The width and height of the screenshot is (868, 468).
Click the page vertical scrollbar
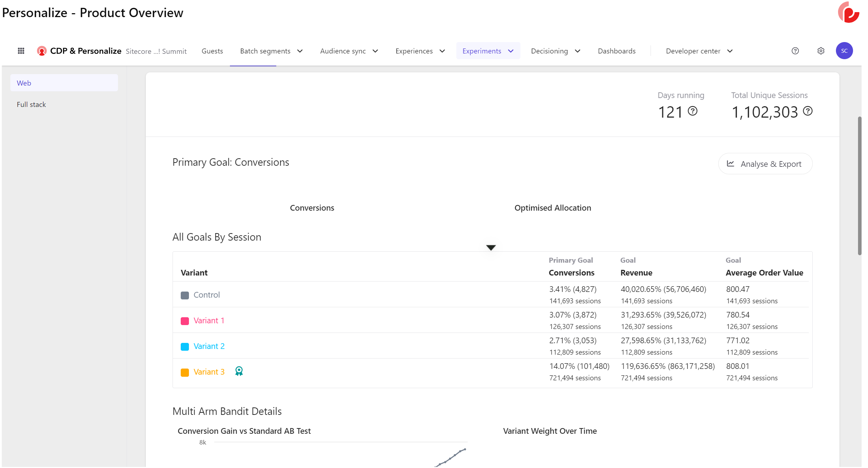click(x=859, y=185)
